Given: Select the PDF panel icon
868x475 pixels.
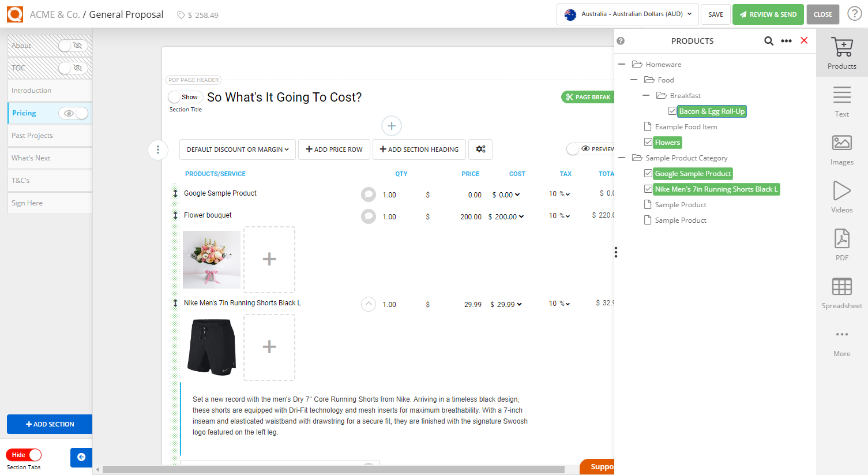Looking at the screenshot, I should tap(841, 244).
